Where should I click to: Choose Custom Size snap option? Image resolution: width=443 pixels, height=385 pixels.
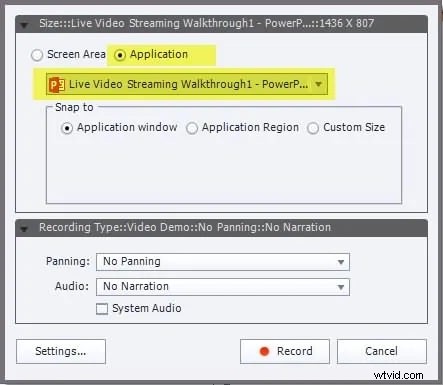tap(313, 128)
